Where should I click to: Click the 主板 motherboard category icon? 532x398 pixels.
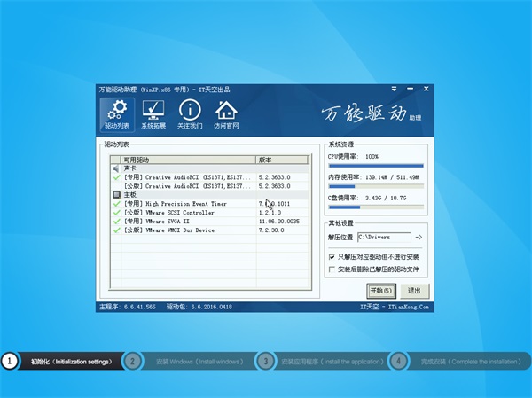[x=116, y=194]
